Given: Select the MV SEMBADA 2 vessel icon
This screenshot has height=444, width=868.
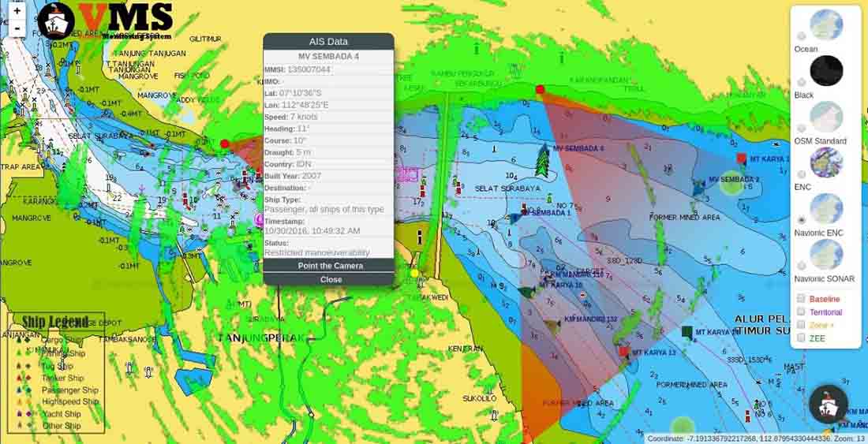Looking at the screenshot, I should 699,188.
